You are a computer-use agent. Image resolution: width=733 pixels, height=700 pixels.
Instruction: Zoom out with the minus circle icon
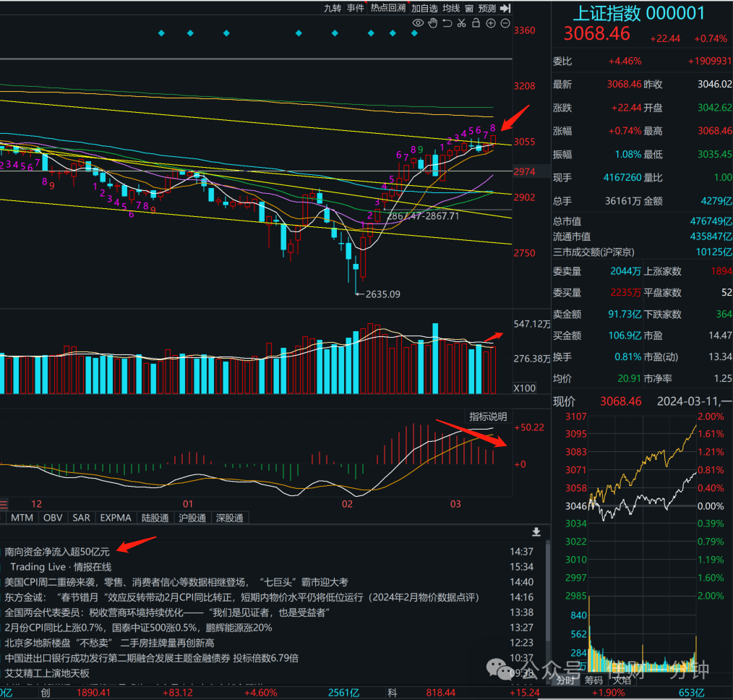click(x=505, y=23)
